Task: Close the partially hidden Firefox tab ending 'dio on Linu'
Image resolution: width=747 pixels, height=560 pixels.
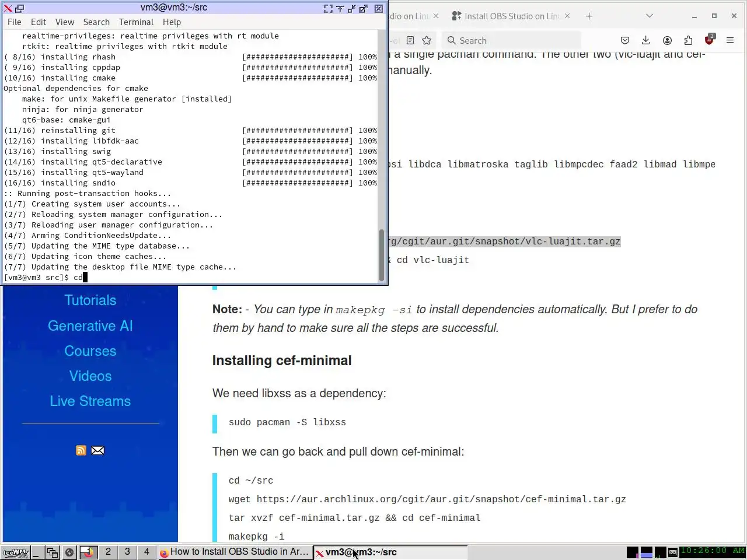Action: (x=435, y=16)
